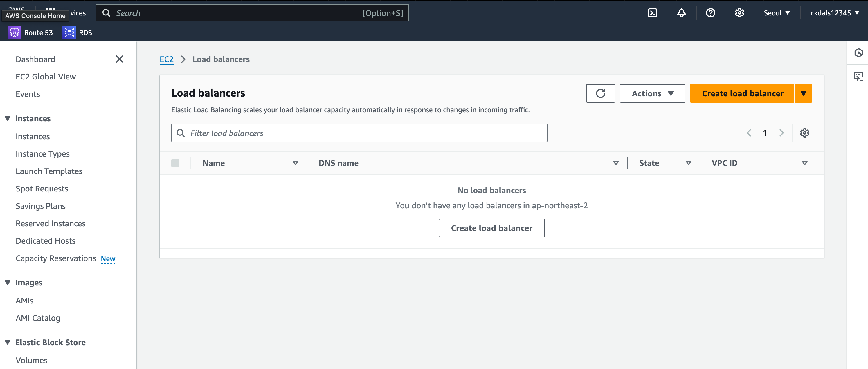868x369 pixels.
Task: Sort by the State column arrow
Action: click(x=688, y=163)
